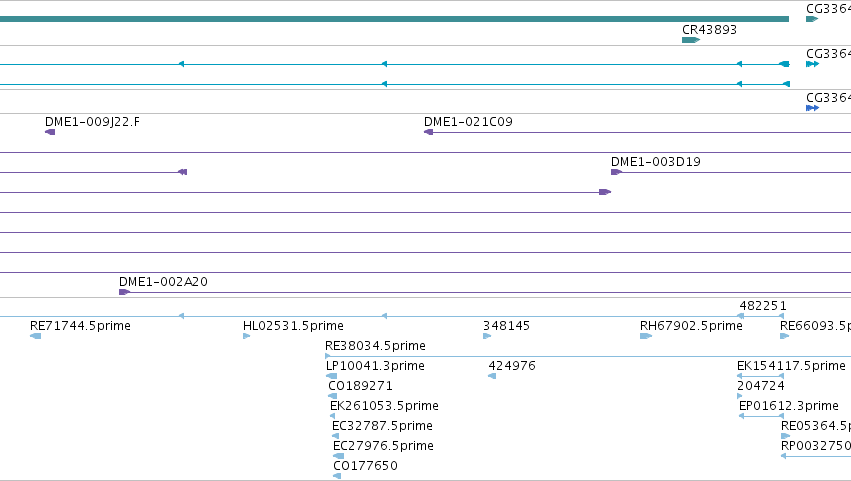Select the 424976 arrow glyph
The width and height of the screenshot is (851, 481).
[x=492, y=376]
